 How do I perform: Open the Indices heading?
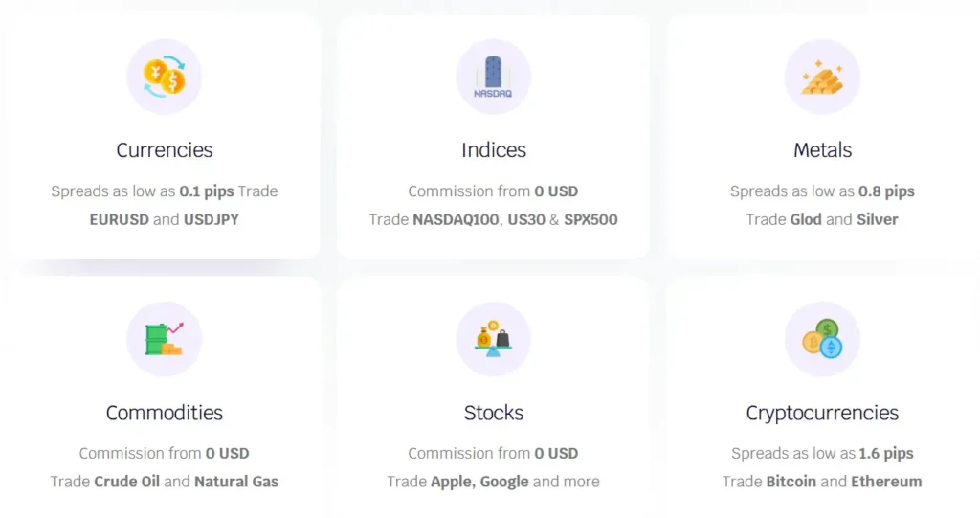[x=493, y=150]
